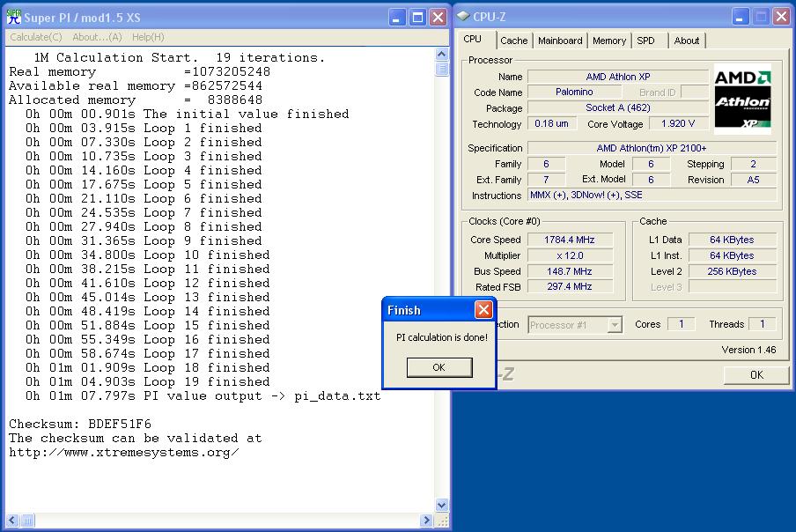Screen dimensions: 796x532
Task: Click the Loop 10 finished line
Action: click(148, 255)
